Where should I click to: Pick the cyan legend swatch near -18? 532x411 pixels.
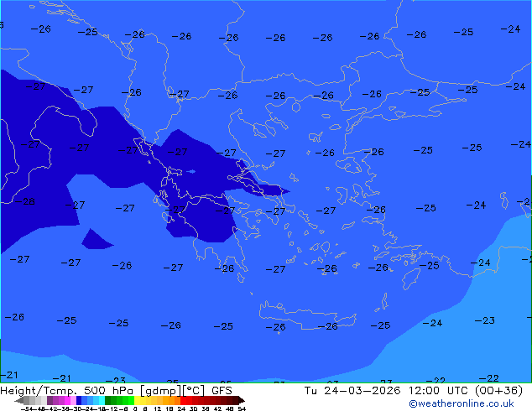click(102, 400)
